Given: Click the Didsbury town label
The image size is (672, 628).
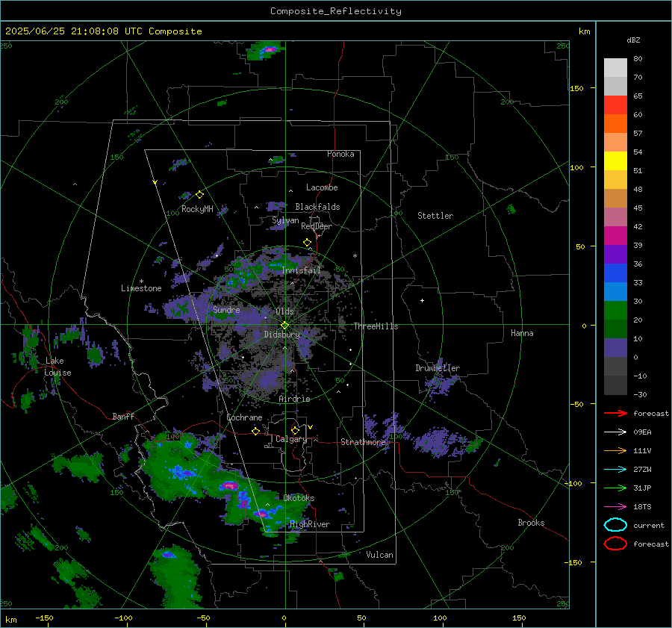Looking at the screenshot, I should [x=281, y=335].
